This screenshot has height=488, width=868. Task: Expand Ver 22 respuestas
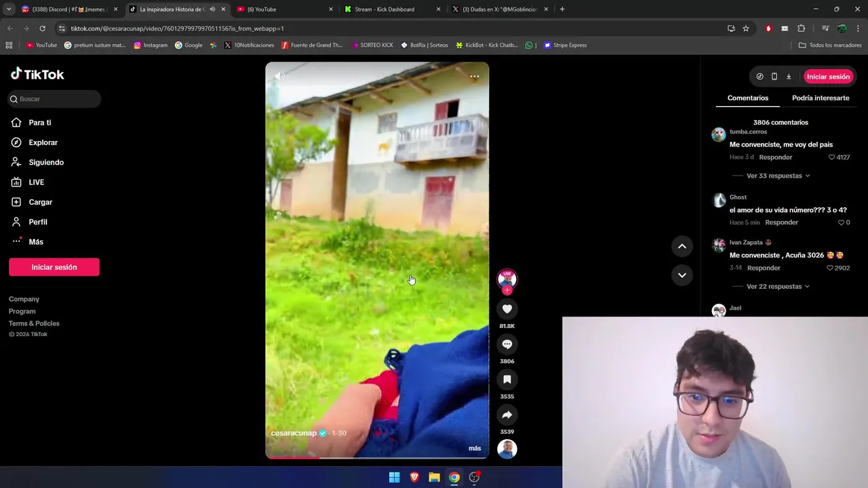click(x=778, y=287)
